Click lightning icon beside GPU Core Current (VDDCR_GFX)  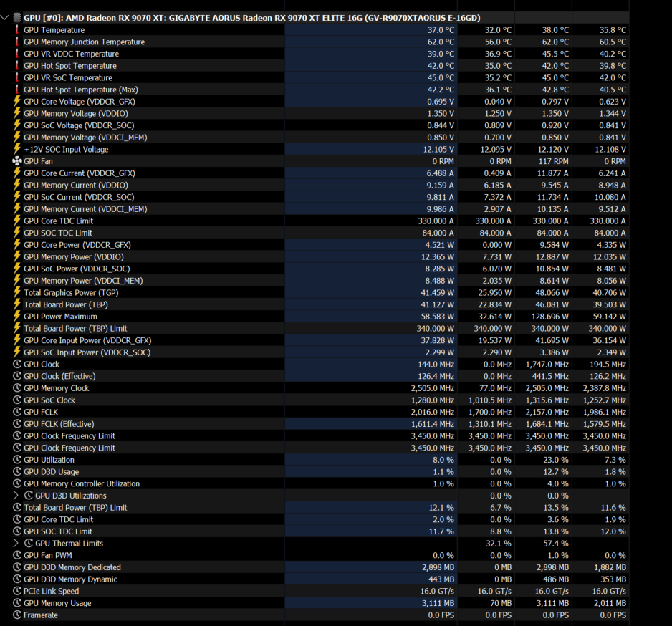point(17,173)
